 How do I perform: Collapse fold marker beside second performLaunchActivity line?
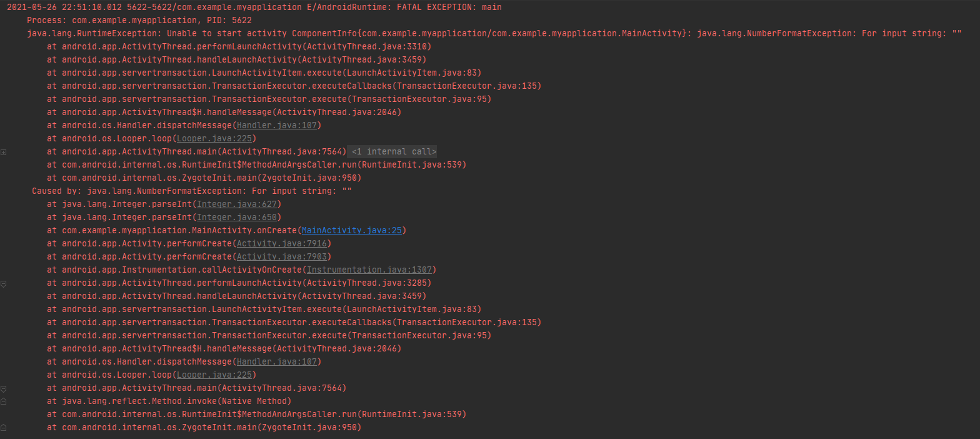4,283
